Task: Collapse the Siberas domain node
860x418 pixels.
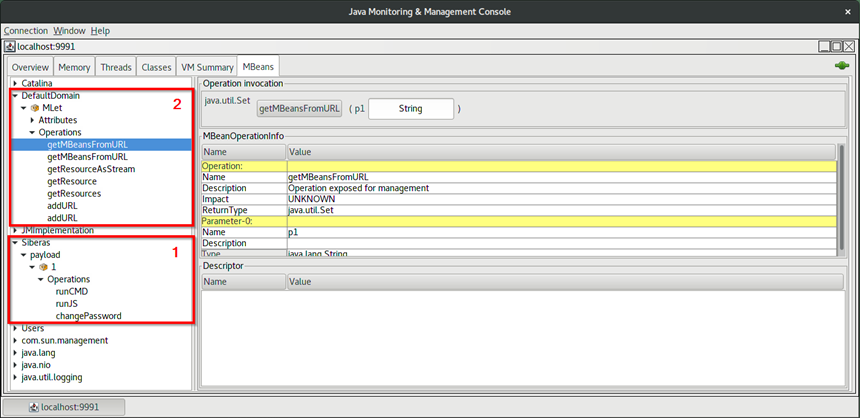Action: click(15, 243)
